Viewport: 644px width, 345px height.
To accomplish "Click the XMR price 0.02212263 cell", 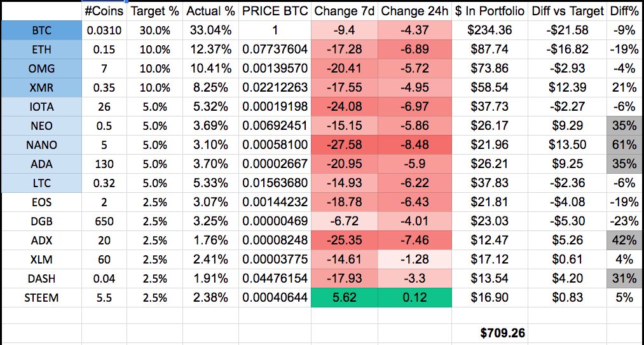I will pyautogui.click(x=275, y=88).
